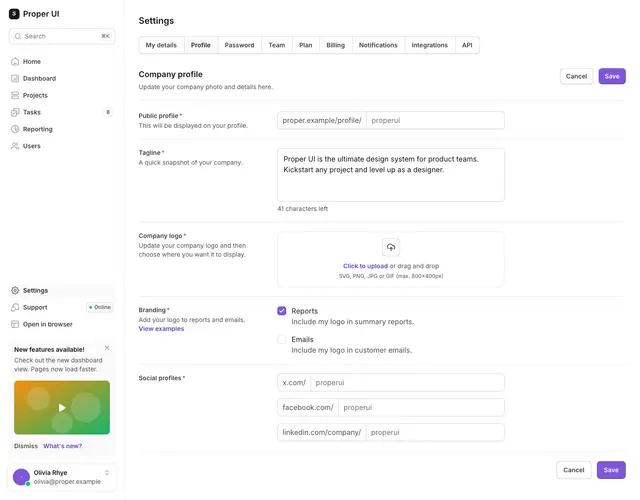The width and height of the screenshot is (640, 500).
Task: Follow the View examples link
Action: tap(161, 329)
